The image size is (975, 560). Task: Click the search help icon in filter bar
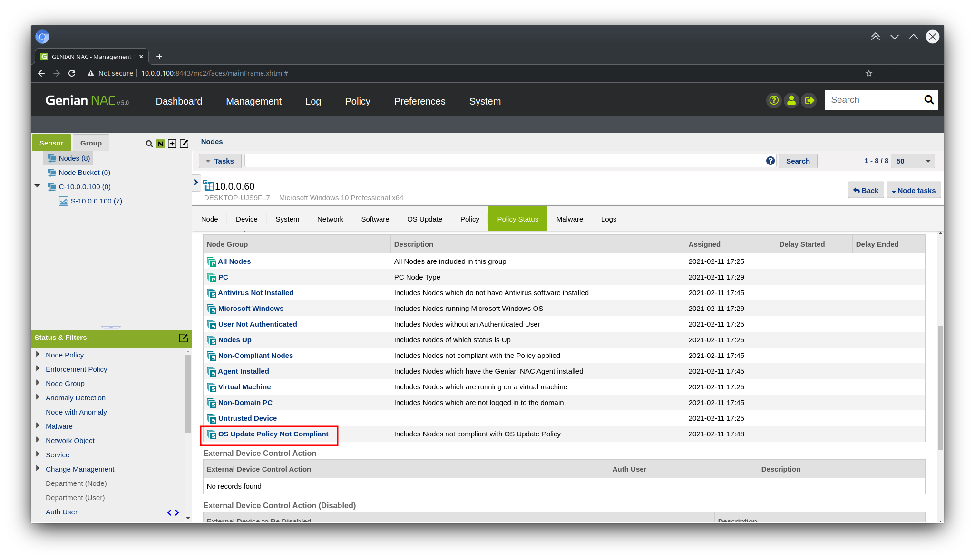[770, 161]
